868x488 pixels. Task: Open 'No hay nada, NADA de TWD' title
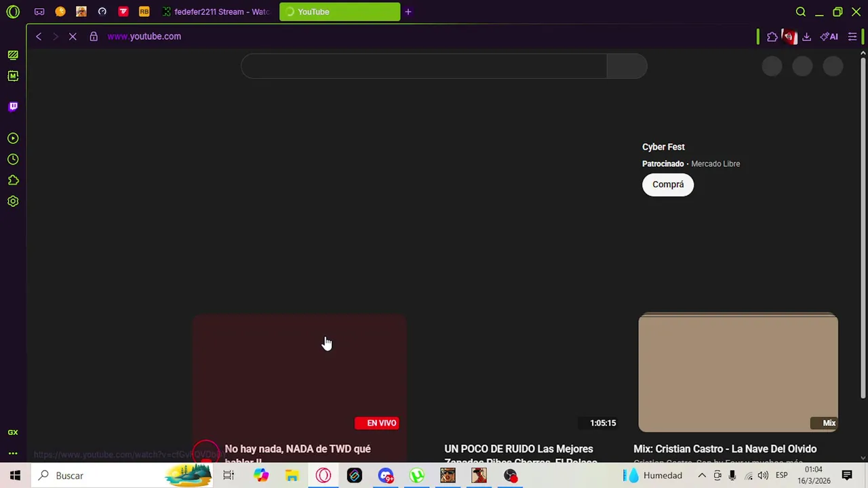(298, 454)
